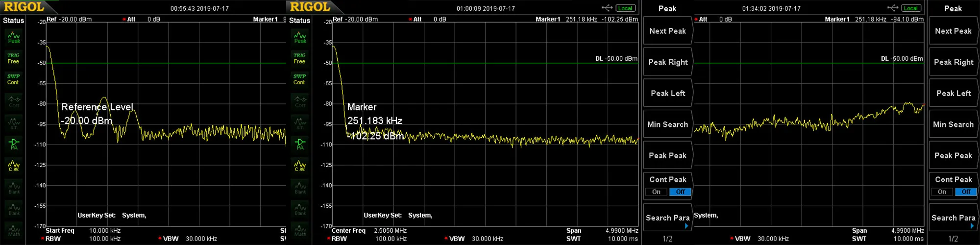The width and height of the screenshot is (980, 245).
Task: Select SWP Cont icon in the second Status column
Action: [x=299, y=79]
